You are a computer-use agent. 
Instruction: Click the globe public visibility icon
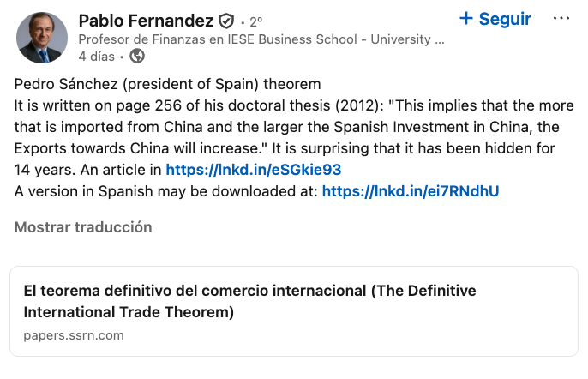[x=137, y=57]
